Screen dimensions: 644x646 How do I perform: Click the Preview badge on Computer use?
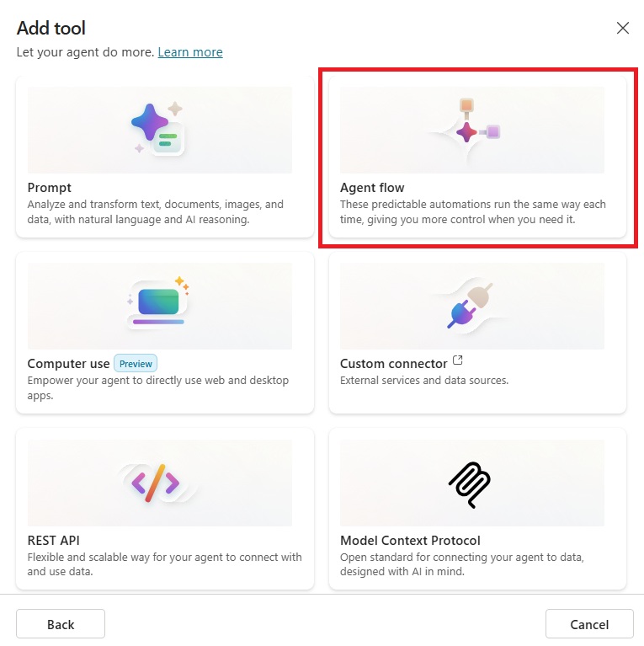tap(136, 364)
